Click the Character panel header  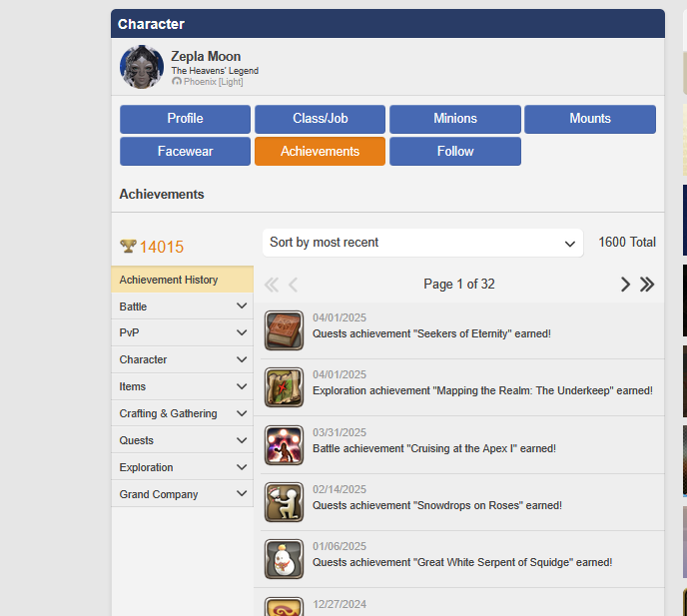coord(387,24)
